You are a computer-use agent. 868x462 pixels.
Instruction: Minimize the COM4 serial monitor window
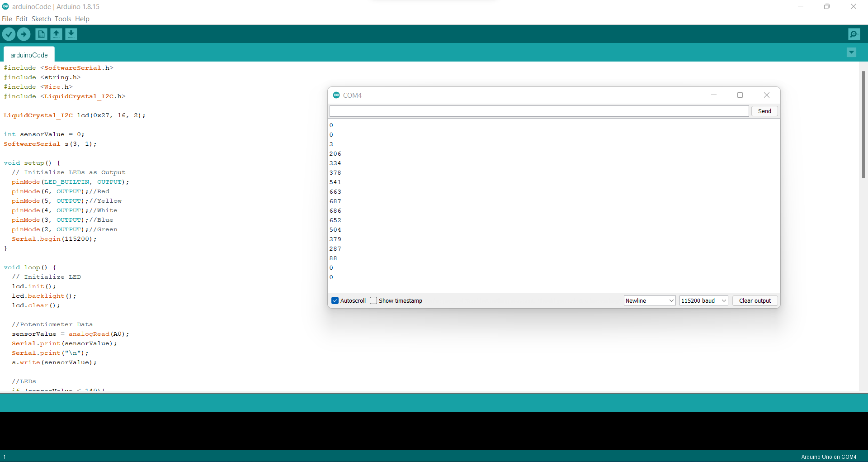pos(714,95)
